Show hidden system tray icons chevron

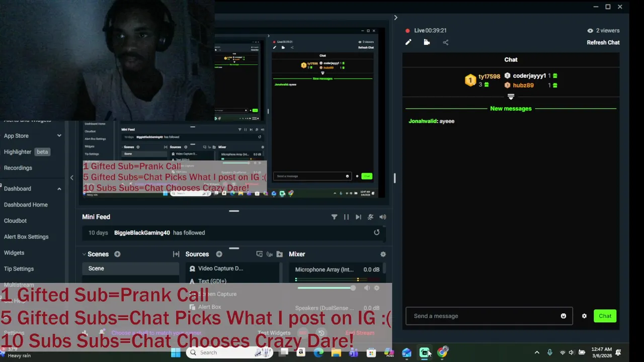[537, 352]
